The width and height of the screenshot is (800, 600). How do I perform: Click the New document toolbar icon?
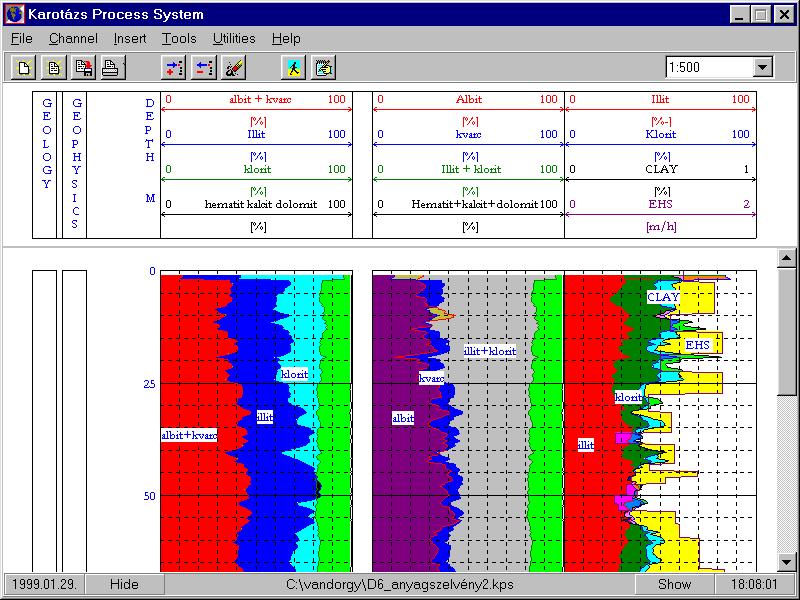point(23,68)
